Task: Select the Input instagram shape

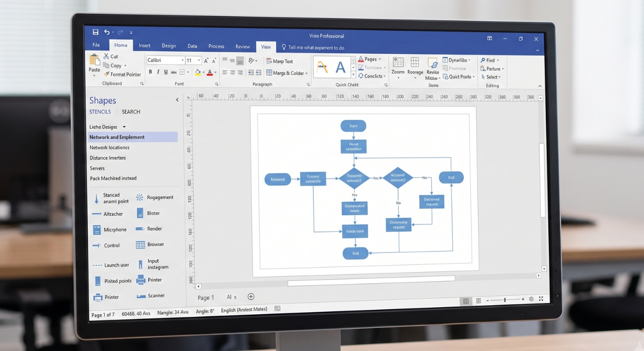Action: pyautogui.click(x=152, y=264)
